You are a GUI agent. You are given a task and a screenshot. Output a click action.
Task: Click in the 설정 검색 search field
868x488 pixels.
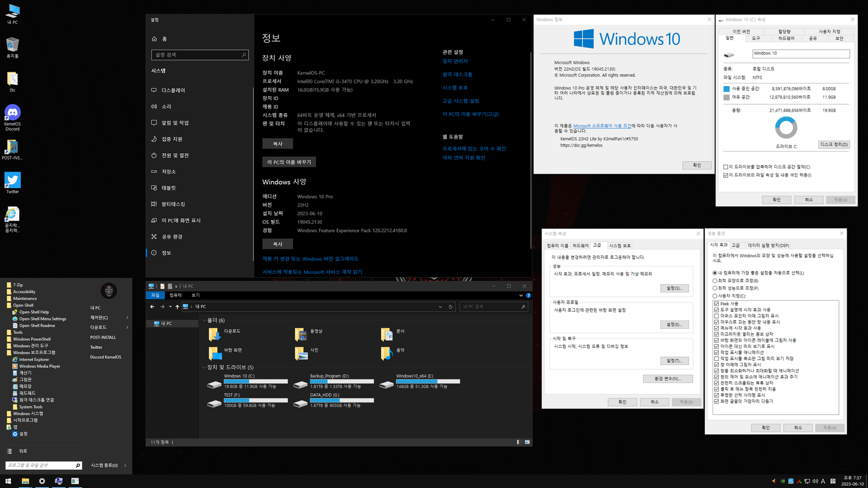click(x=200, y=55)
